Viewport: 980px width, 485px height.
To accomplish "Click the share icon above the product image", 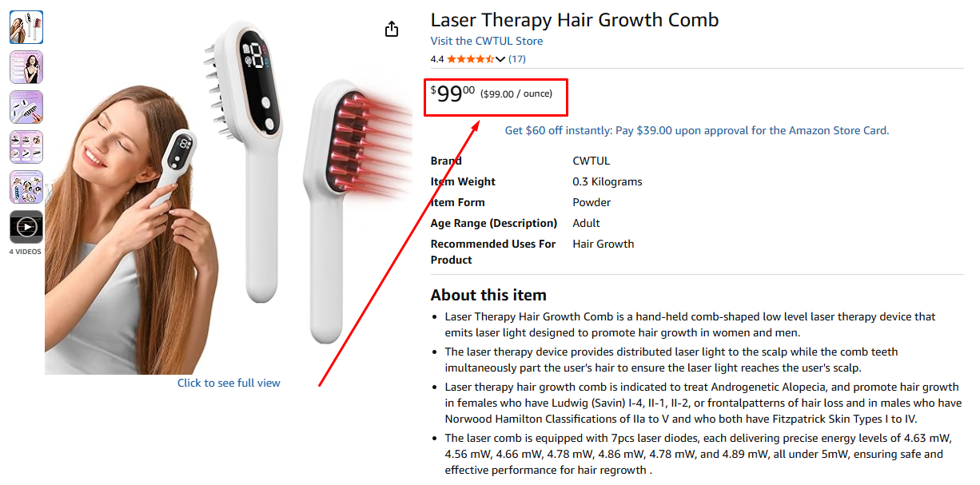I will click(x=391, y=30).
